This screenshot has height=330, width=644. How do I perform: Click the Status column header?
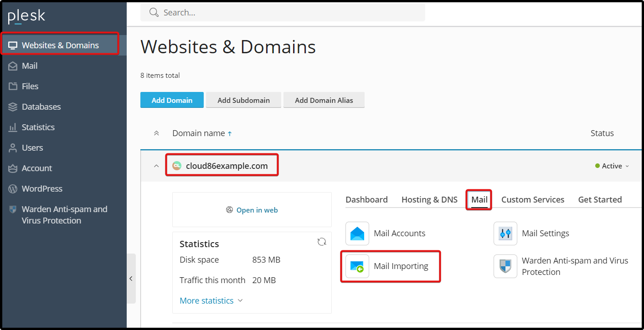[x=602, y=133]
